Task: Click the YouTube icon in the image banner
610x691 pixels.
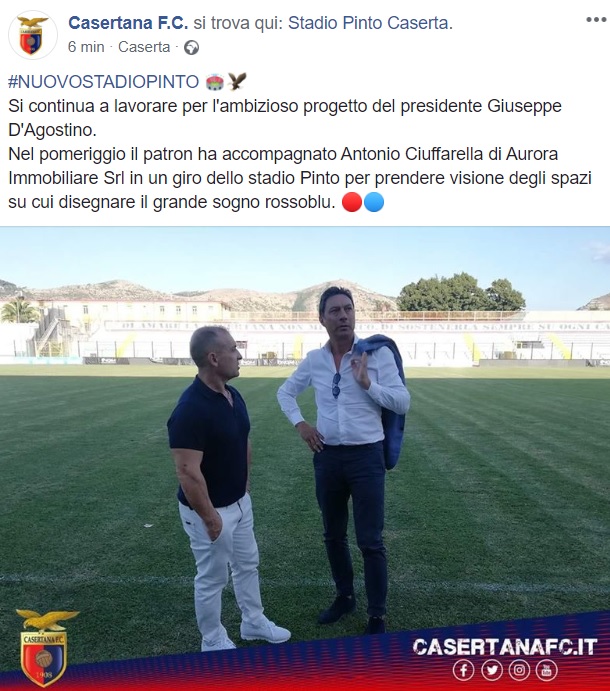Action: coord(547,670)
